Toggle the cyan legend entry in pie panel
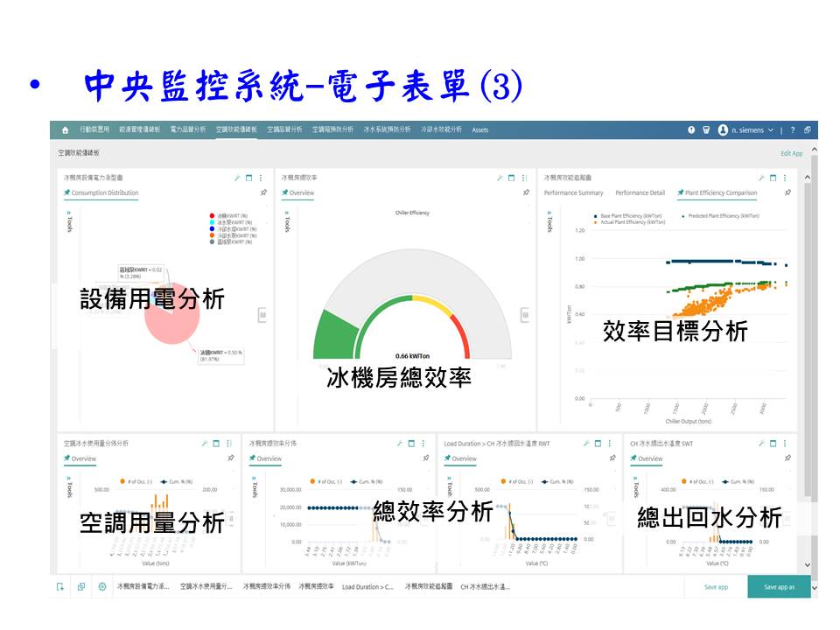840x630 pixels. pos(230,222)
